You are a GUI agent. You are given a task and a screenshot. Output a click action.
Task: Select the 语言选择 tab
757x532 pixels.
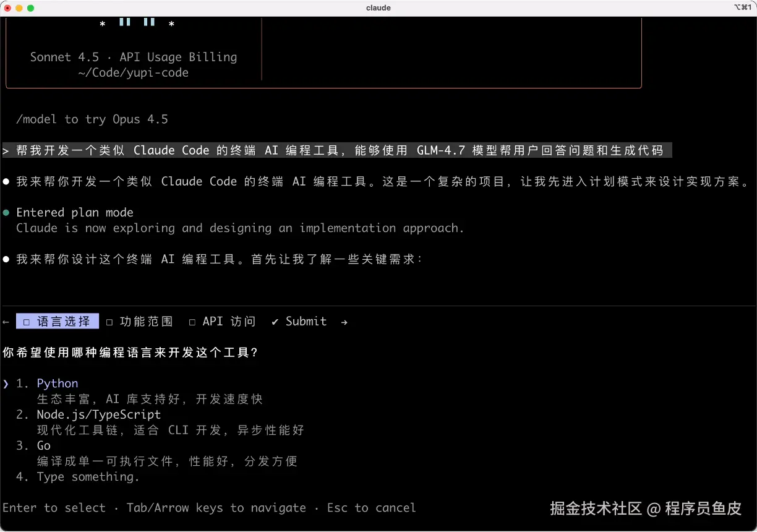58,322
